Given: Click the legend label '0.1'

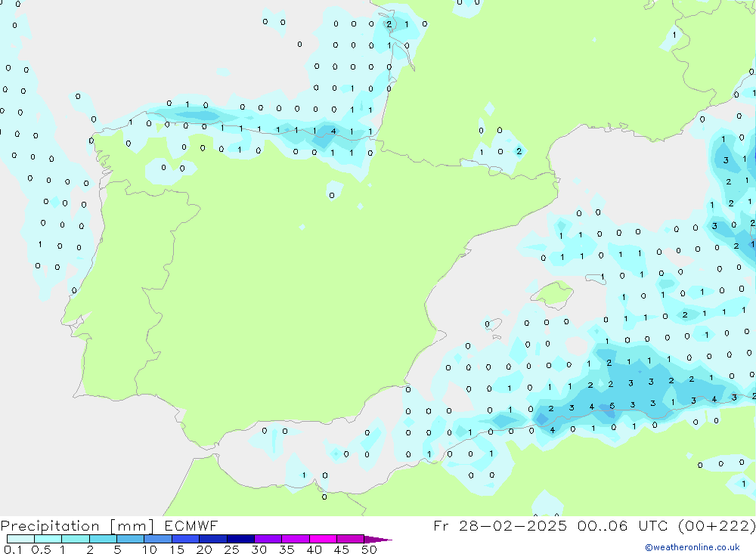Looking at the screenshot, I should pos(13,549).
